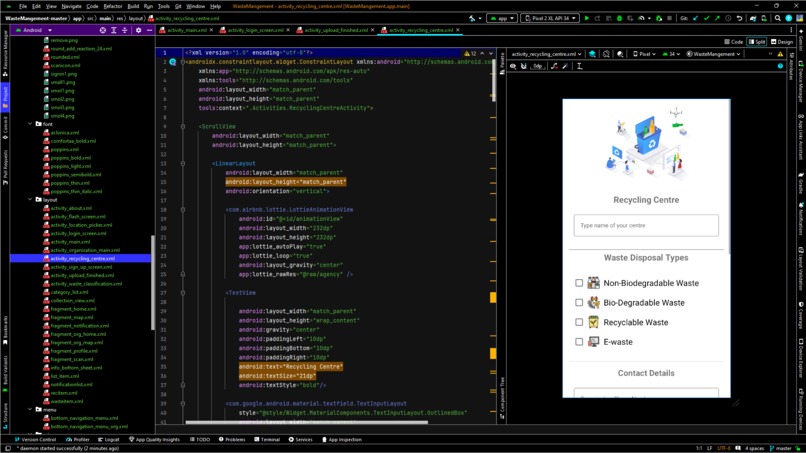Screen dimensions: 806x453
Task: Open Project panel settings gear
Action: 138,30
